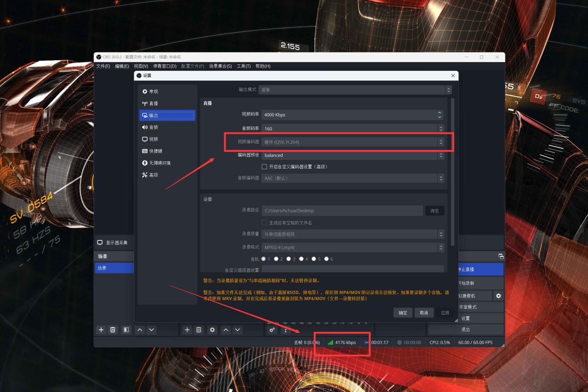The image size is (588, 392).
Task: Click the CPU: 0.5% status entry
Action: [440, 342]
